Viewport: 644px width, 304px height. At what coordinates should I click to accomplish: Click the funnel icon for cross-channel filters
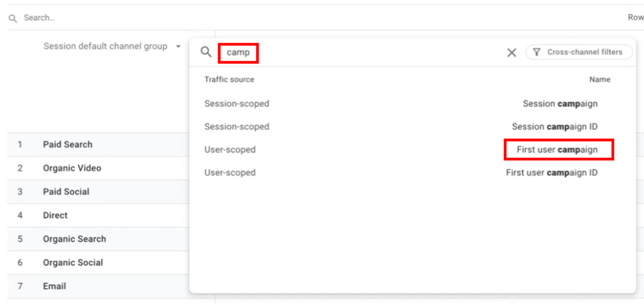coord(537,52)
